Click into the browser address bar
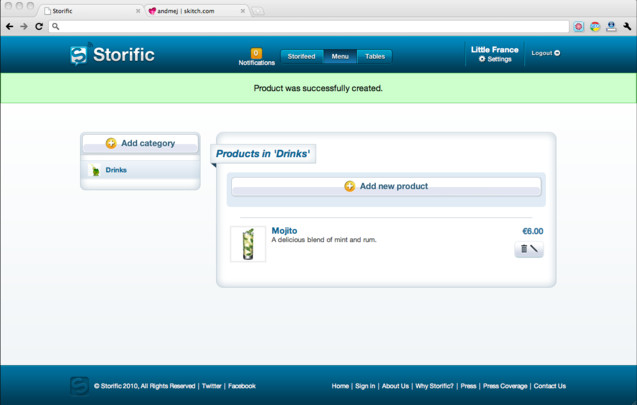This screenshot has width=637, height=405. click(x=300, y=26)
